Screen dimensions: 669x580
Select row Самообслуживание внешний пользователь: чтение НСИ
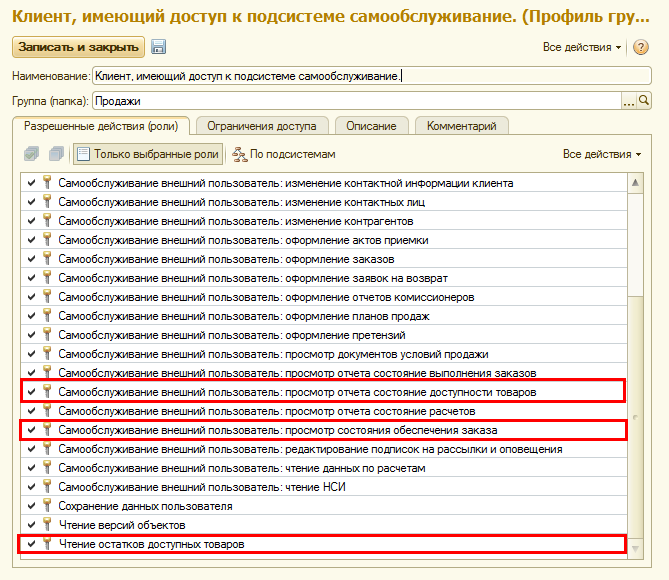tap(324, 487)
